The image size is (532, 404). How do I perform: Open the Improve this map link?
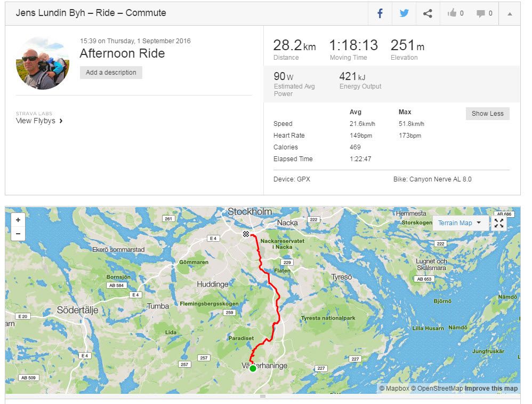(x=491, y=388)
